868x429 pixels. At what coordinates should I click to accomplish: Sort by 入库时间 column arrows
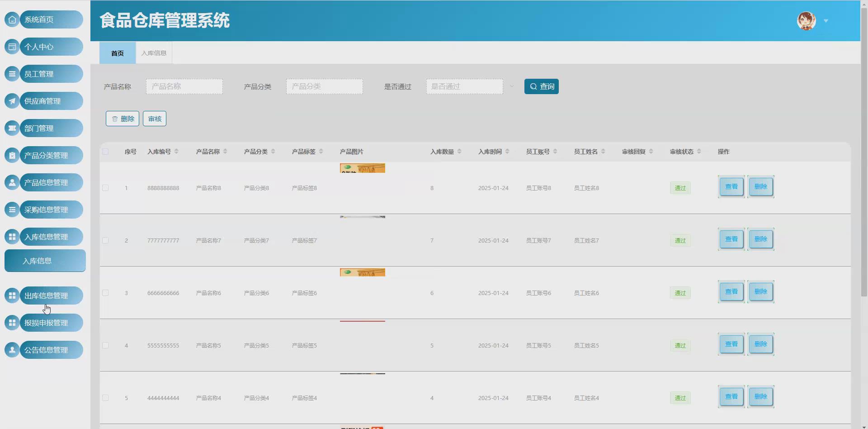coord(507,152)
